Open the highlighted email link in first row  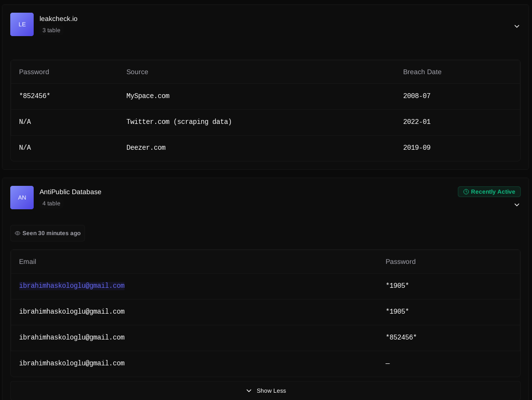tap(72, 286)
